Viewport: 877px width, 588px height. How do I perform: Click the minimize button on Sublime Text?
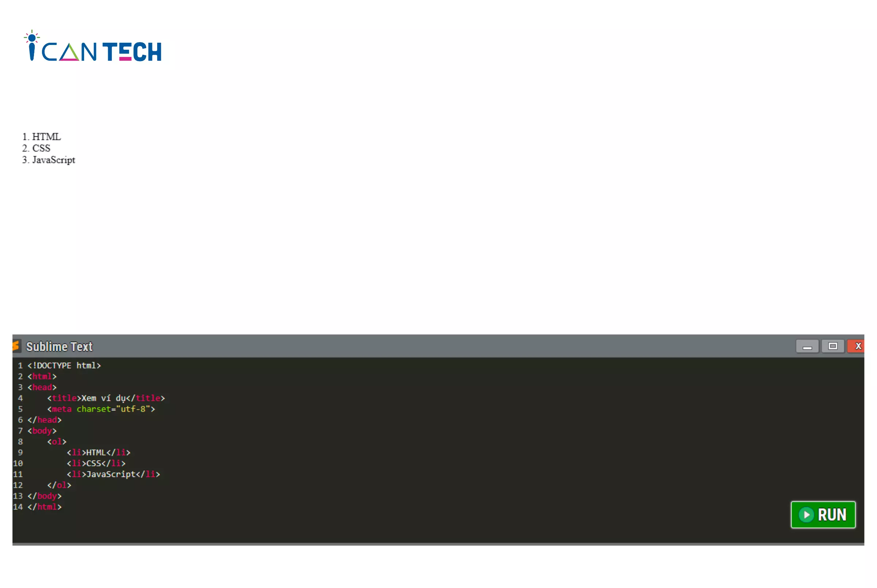[x=808, y=346]
